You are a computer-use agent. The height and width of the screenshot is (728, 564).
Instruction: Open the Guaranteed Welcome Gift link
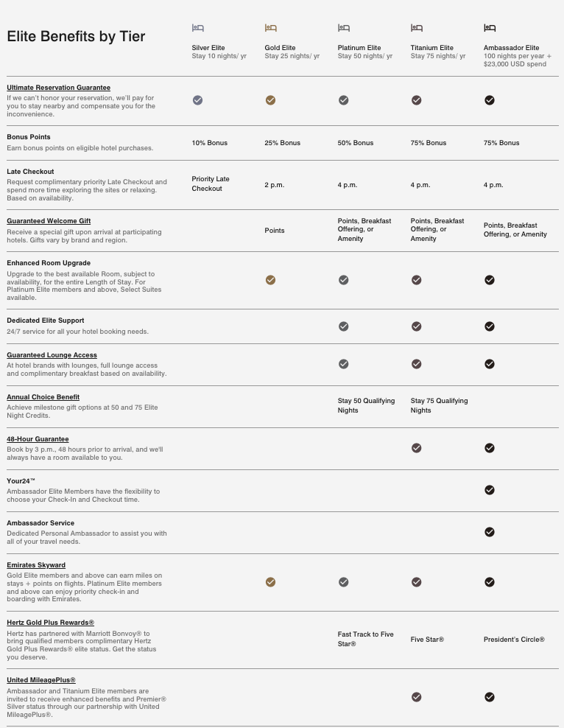[49, 221]
